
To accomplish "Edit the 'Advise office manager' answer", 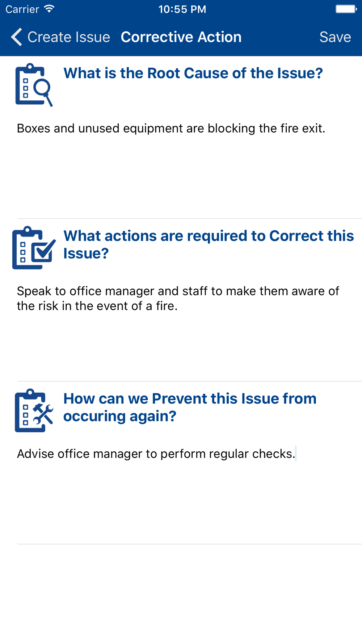I will pyautogui.click(x=156, y=453).
